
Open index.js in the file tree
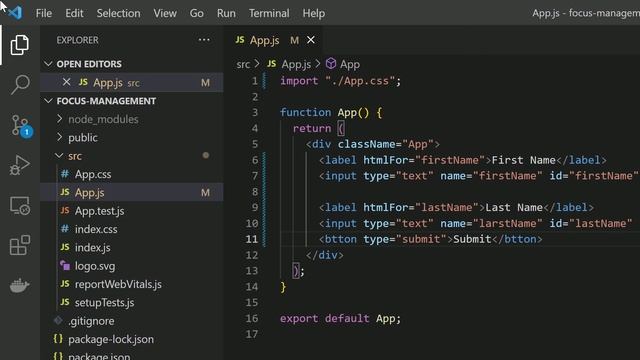[92, 248]
